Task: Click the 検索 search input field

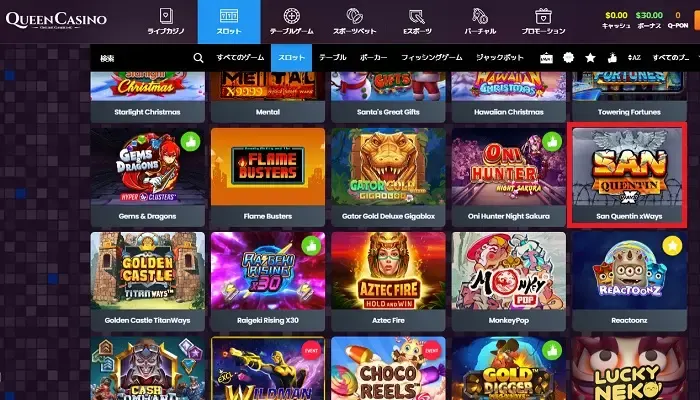Action: pyautogui.click(x=145, y=58)
